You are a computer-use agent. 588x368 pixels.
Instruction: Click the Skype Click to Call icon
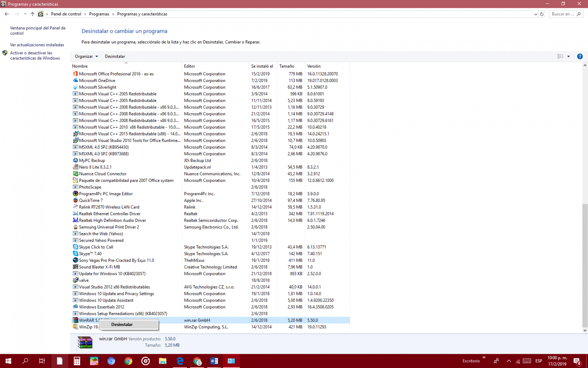click(x=75, y=247)
